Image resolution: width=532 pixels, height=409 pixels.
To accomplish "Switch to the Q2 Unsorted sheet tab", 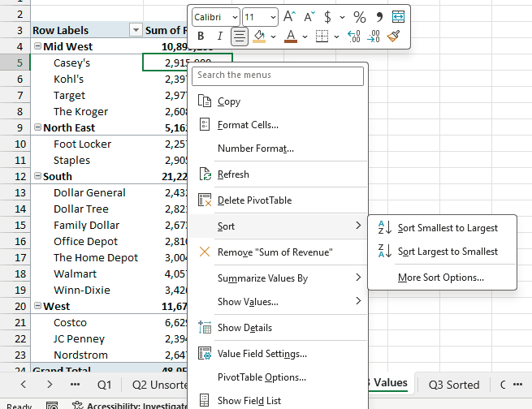I will point(159,385).
